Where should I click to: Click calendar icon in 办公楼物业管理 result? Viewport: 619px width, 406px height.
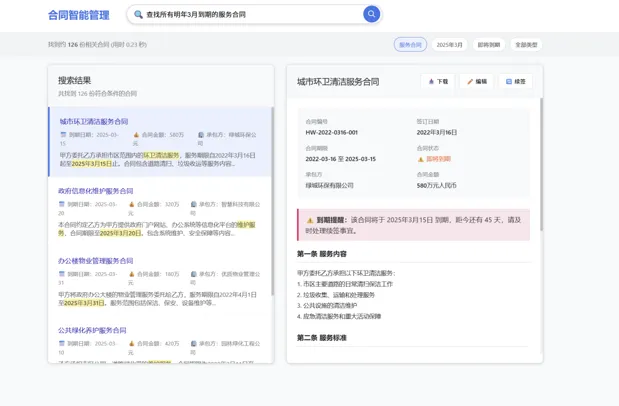click(x=61, y=274)
